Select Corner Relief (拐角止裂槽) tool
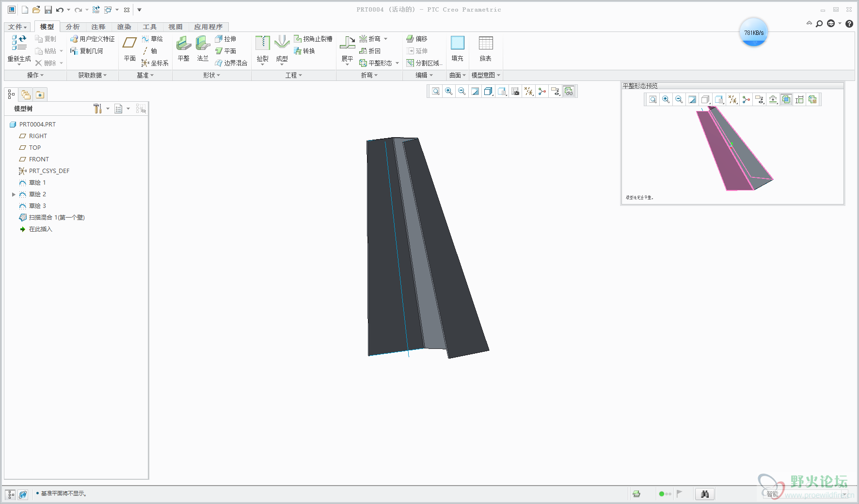Screen dimensions: 859x504 (x=313, y=39)
